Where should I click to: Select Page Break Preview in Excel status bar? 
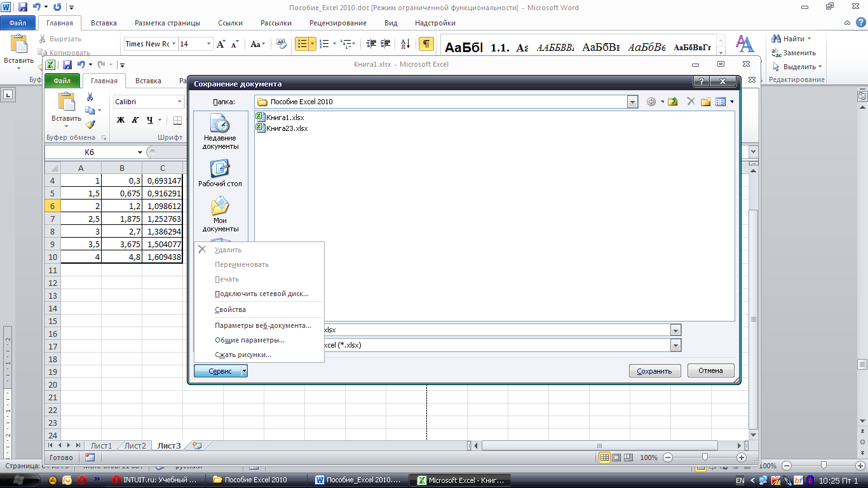coord(628,457)
